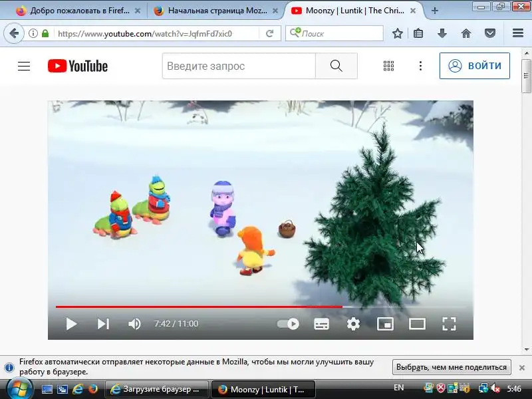Click red shield security tray icon

click(441, 388)
